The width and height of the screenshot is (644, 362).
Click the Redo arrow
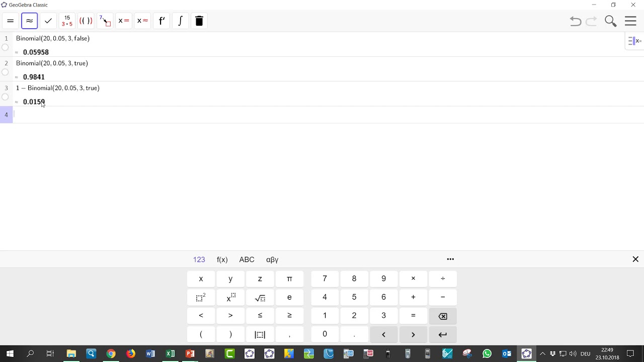click(592, 21)
